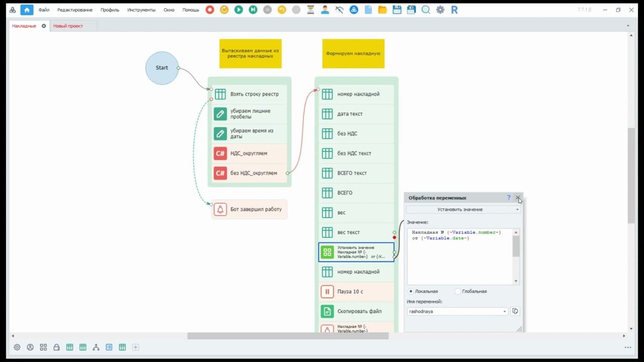
Task: Open settings gear icon in top toolbar
Action: point(440,10)
